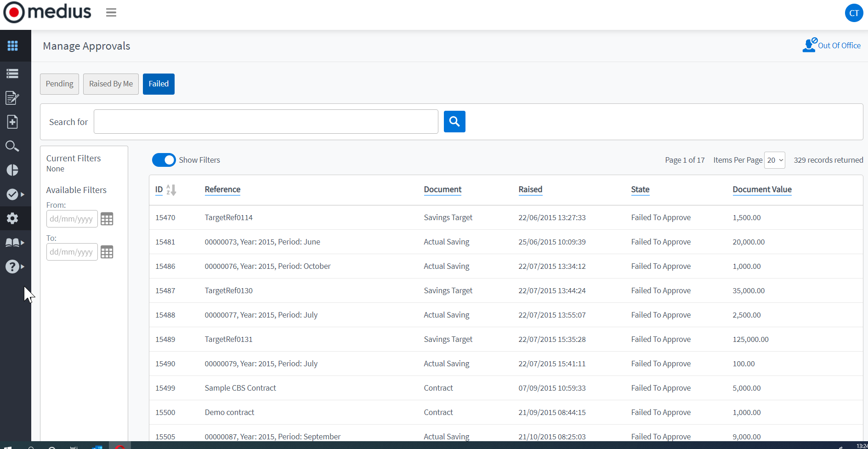Expand the Items Per Page dropdown
The image size is (868, 449).
[x=774, y=160]
